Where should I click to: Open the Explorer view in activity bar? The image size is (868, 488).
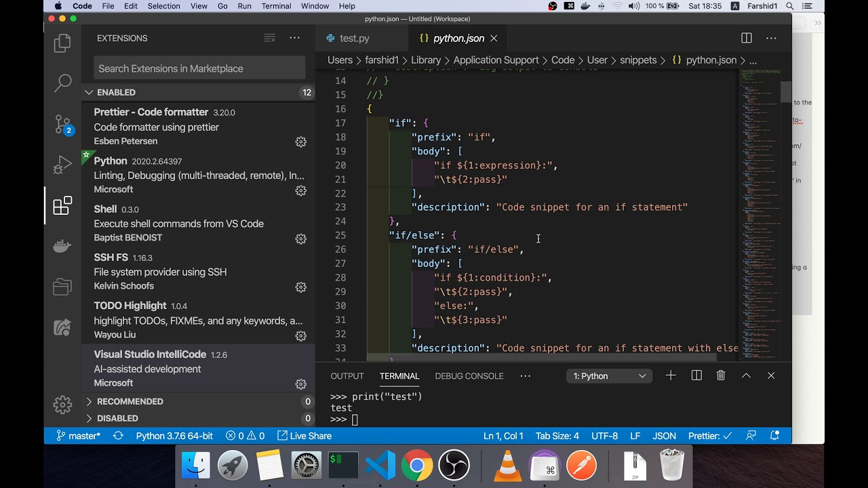click(x=62, y=43)
